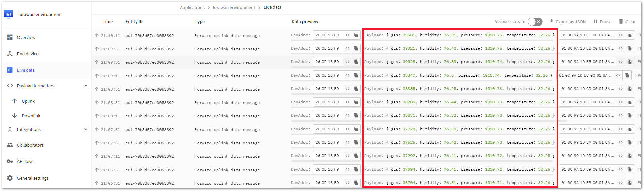
Task: Click Export as JSON button
Action: click(x=567, y=22)
